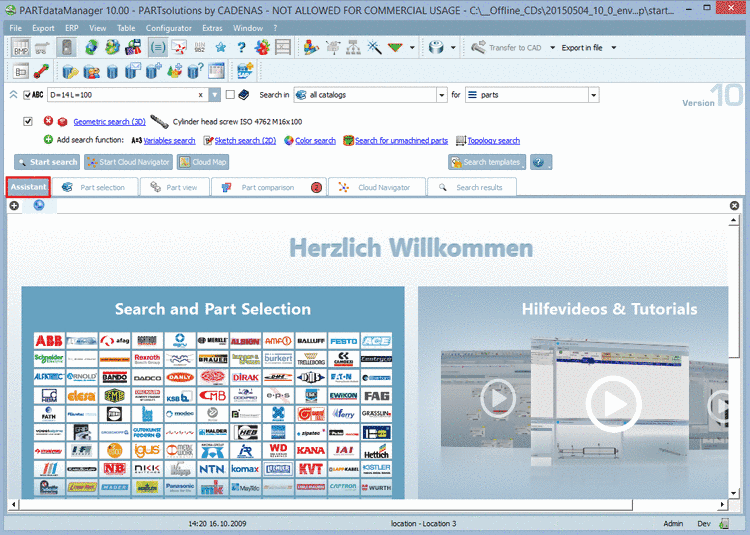Open the Geometric search (3D) link
The height and width of the screenshot is (535, 750).
[110, 122]
